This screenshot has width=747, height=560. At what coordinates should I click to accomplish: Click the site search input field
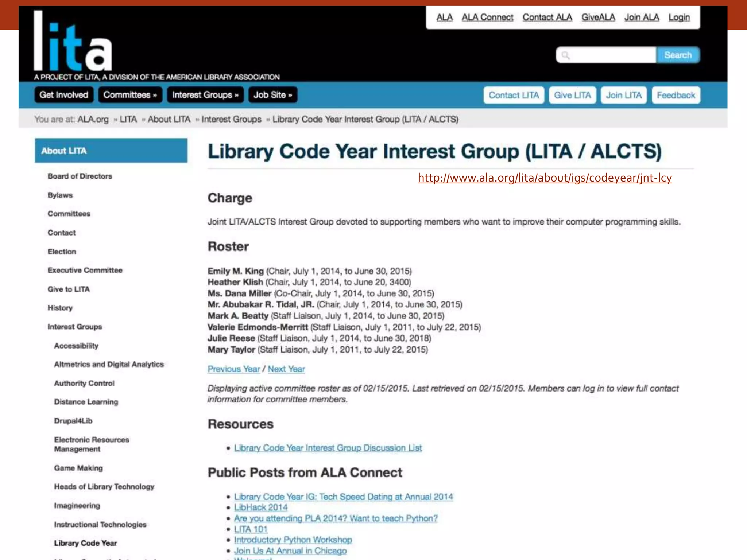click(606, 55)
